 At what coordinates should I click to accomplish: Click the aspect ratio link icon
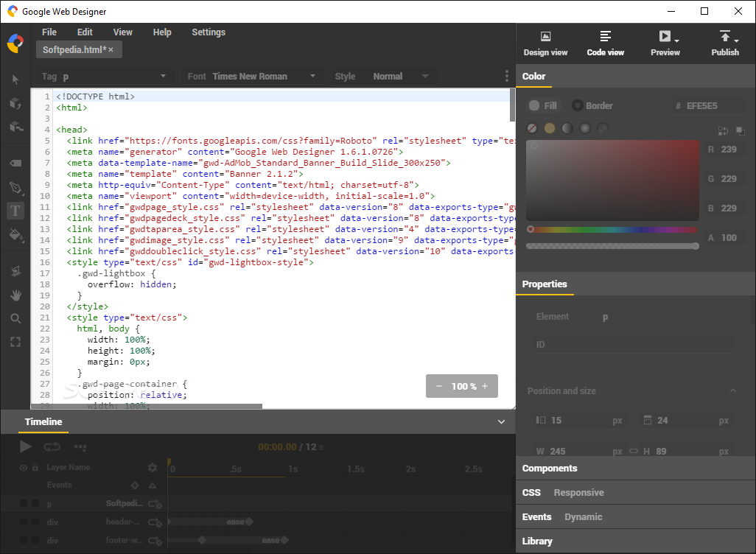[634, 451]
